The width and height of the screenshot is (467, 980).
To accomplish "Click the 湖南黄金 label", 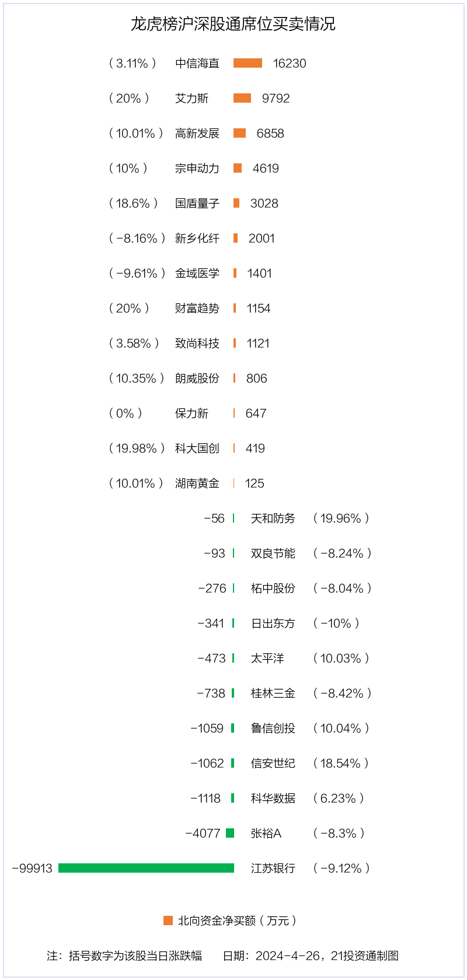I will click(x=197, y=483).
